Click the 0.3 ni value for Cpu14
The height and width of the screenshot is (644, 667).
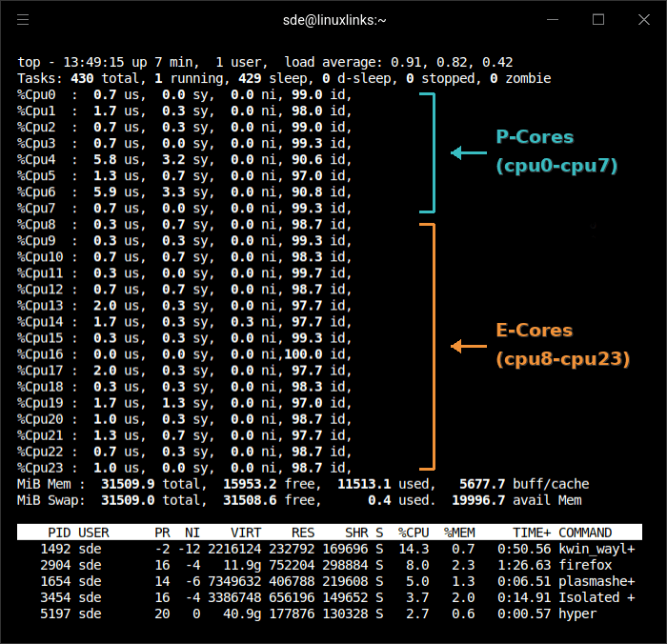(242, 322)
